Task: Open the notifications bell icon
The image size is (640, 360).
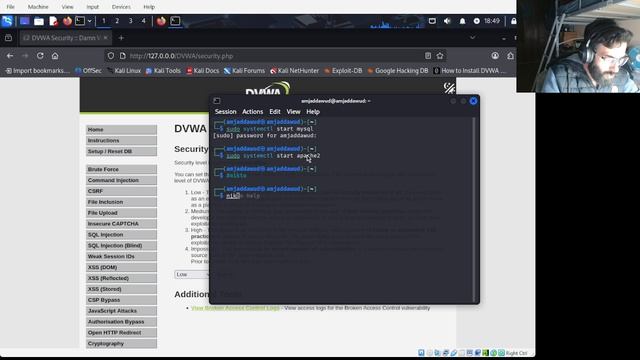Action: point(462,21)
